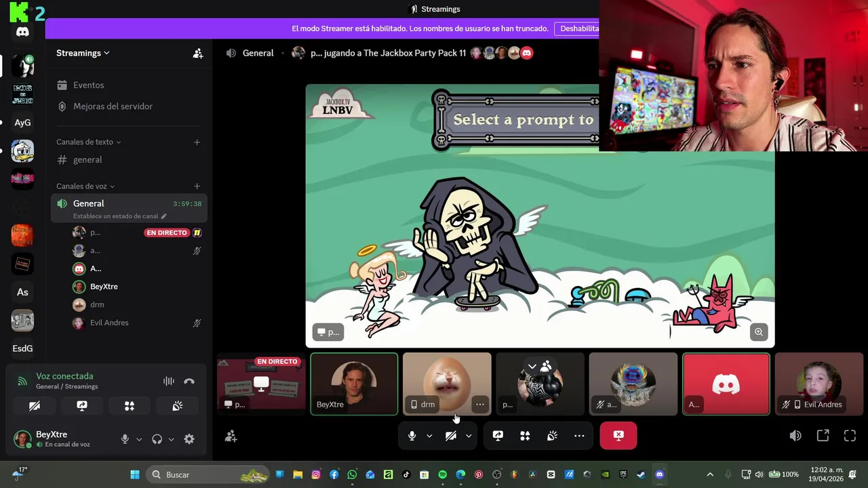Image resolution: width=868 pixels, height=488 pixels.
Task: Open drm tile more options dots
Action: click(479, 405)
